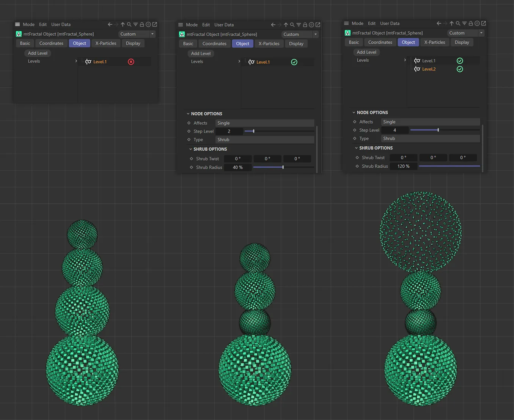Click the Shrub Radius slider at 40%
This screenshot has height=420, width=514.
pyautogui.click(x=283, y=167)
